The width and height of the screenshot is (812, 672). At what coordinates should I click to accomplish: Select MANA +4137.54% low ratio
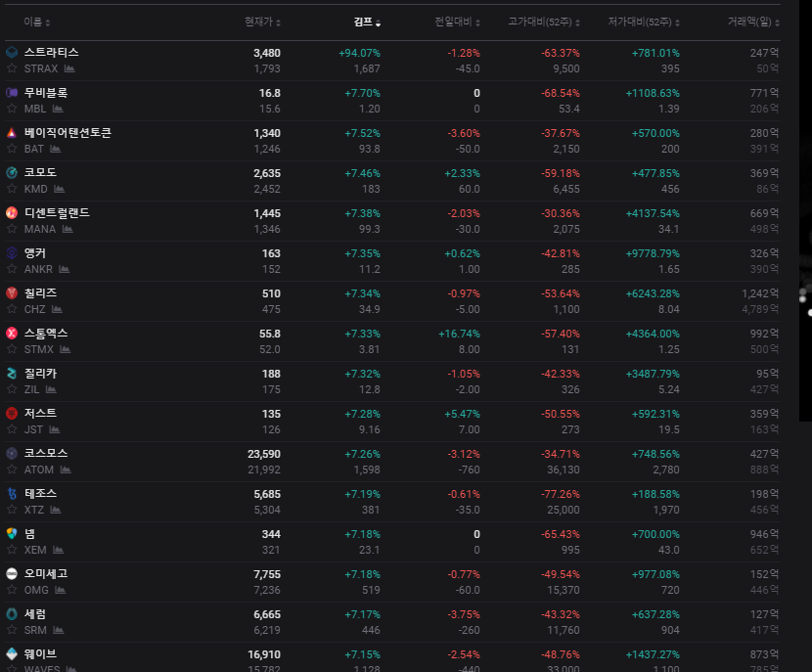[653, 213]
